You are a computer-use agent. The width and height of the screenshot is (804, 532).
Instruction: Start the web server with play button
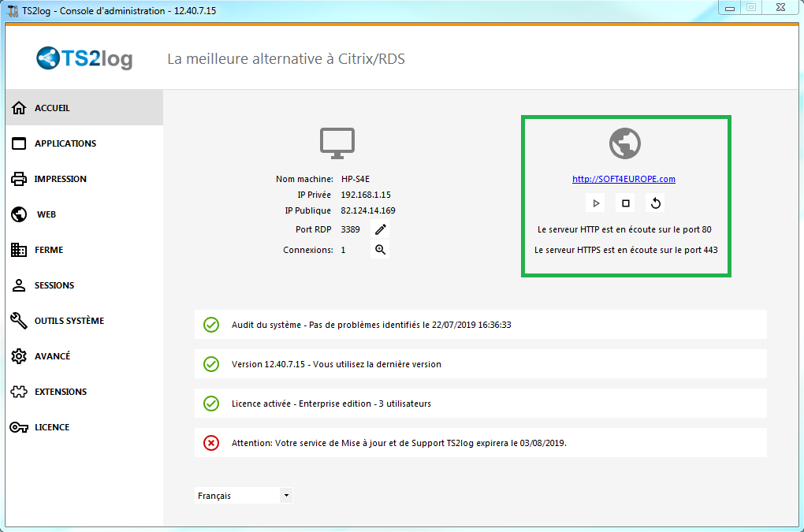click(x=595, y=203)
